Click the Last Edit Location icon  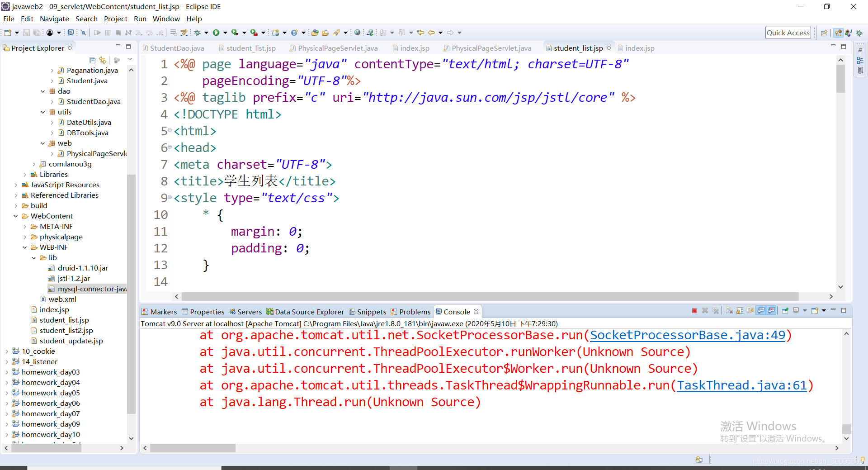(420, 33)
